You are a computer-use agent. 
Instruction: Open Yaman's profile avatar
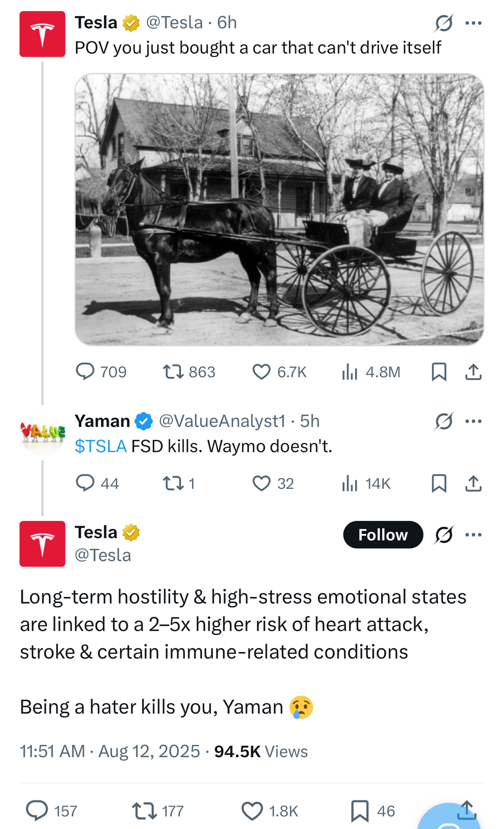(x=42, y=432)
